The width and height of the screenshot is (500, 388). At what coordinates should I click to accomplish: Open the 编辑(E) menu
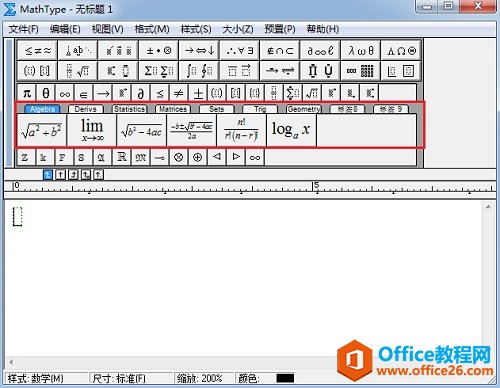pyautogui.click(x=65, y=29)
